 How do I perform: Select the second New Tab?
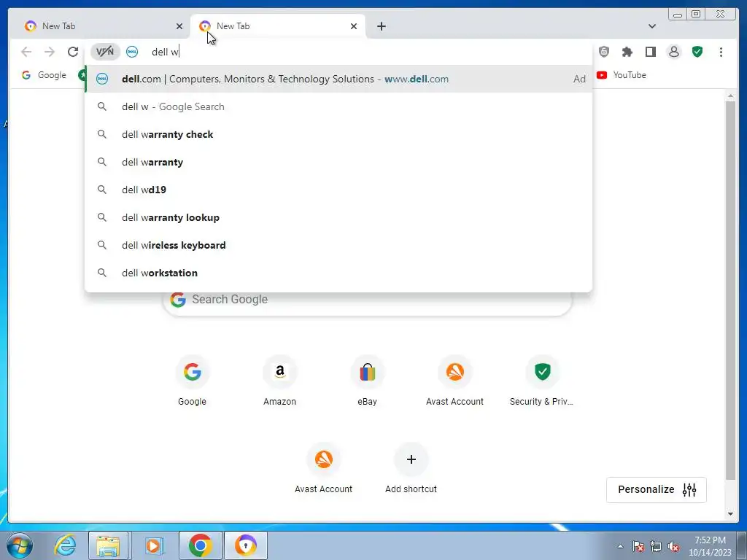[278, 26]
